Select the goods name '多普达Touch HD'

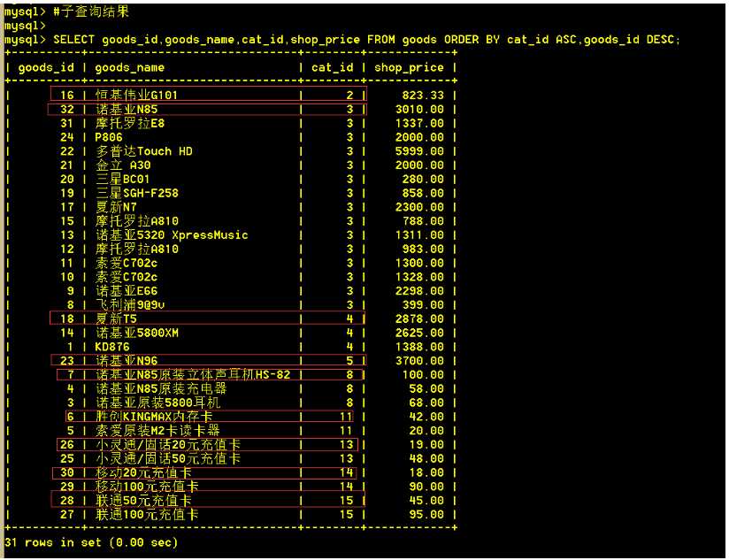tap(143, 151)
